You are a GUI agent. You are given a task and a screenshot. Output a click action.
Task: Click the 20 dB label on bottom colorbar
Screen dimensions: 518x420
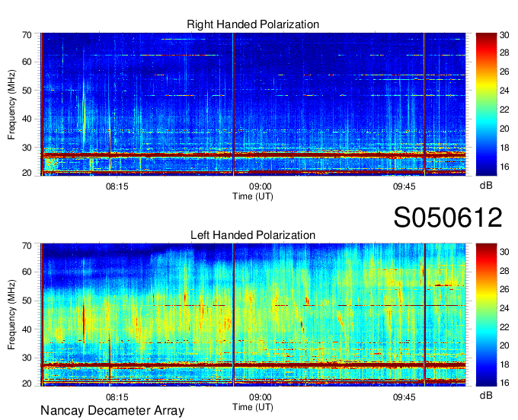point(504,345)
